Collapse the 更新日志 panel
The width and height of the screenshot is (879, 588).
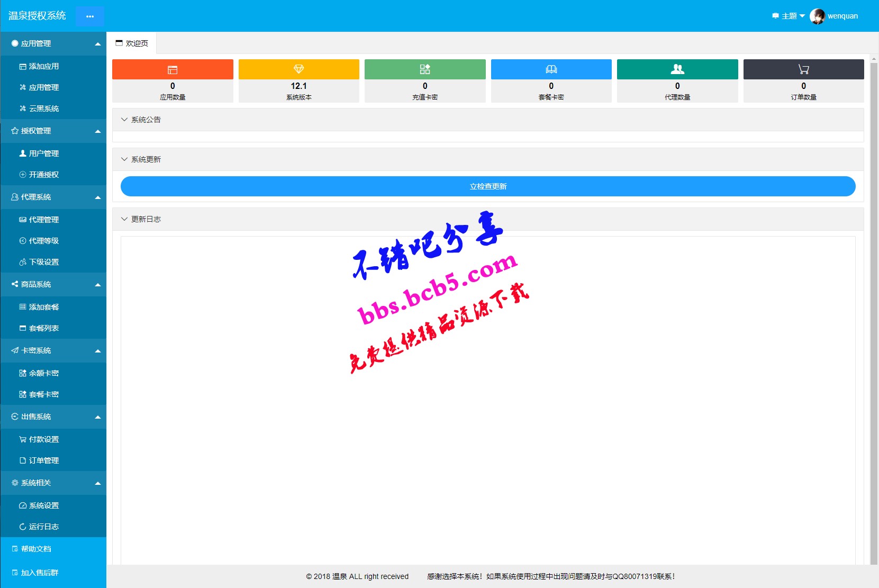[x=488, y=219]
